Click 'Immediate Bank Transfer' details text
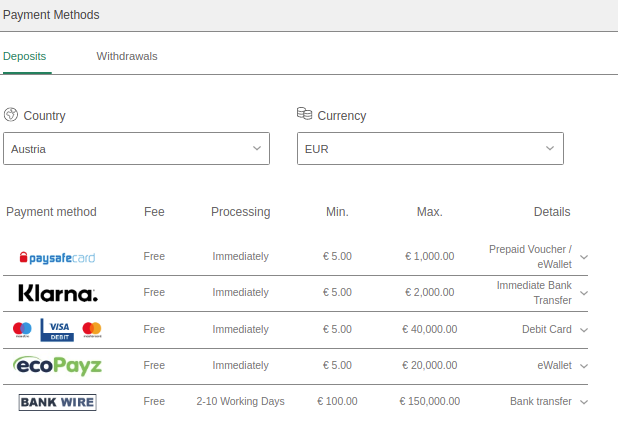The width and height of the screenshot is (618, 438). 534,293
